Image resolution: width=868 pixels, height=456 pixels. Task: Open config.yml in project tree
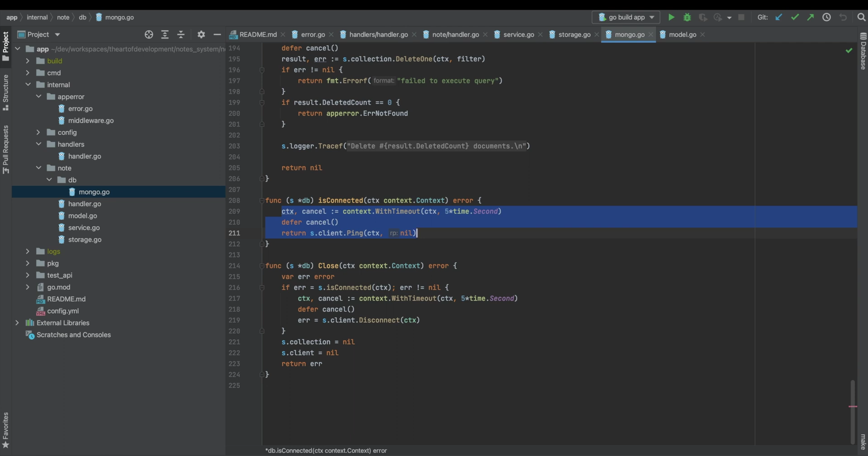[62, 311]
